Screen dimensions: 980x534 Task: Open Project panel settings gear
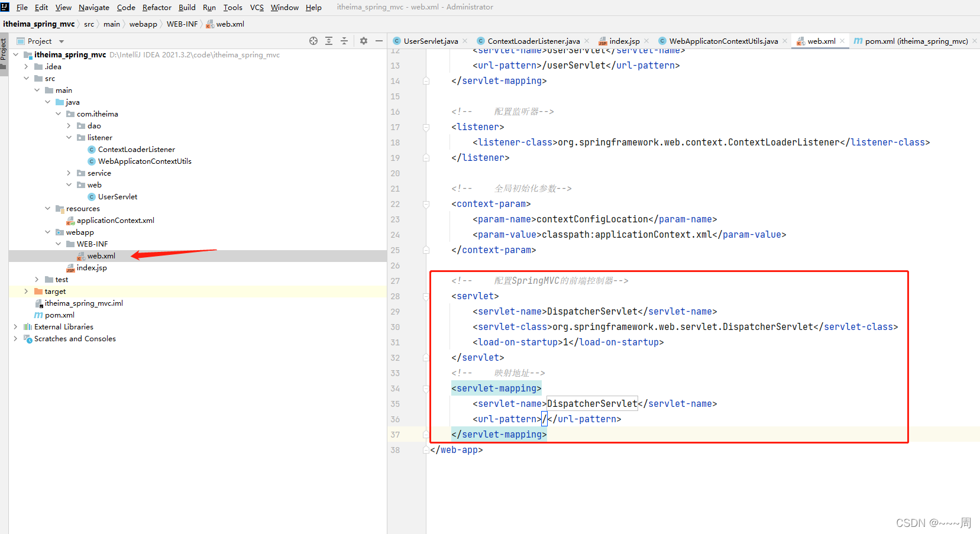click(364, 41)
